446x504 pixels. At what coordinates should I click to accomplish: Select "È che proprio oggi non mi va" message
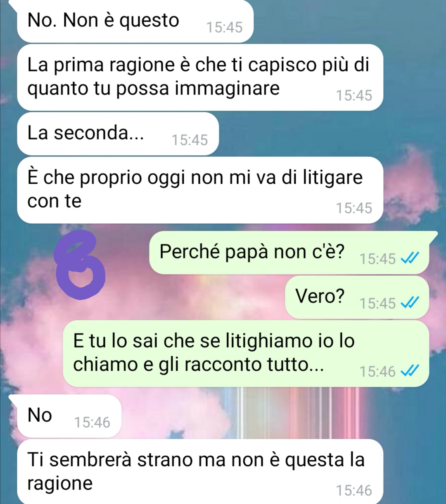tap(200, 190)
